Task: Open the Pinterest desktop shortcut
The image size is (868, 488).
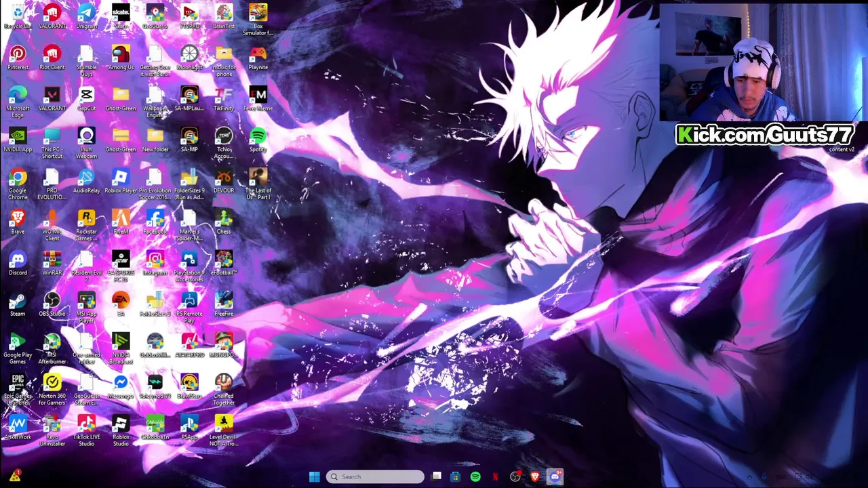Action: pyautogui.click(x=18, y=58)
